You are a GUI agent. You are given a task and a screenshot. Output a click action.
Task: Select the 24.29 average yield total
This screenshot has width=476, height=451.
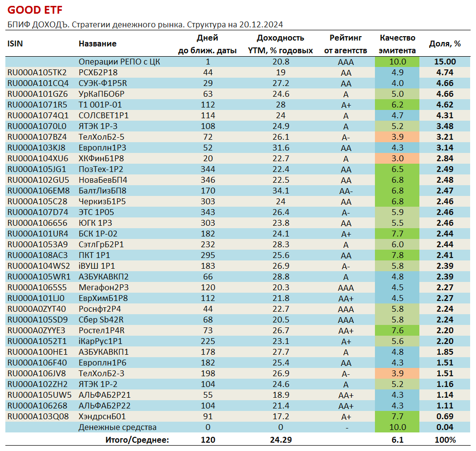point(281,440)
